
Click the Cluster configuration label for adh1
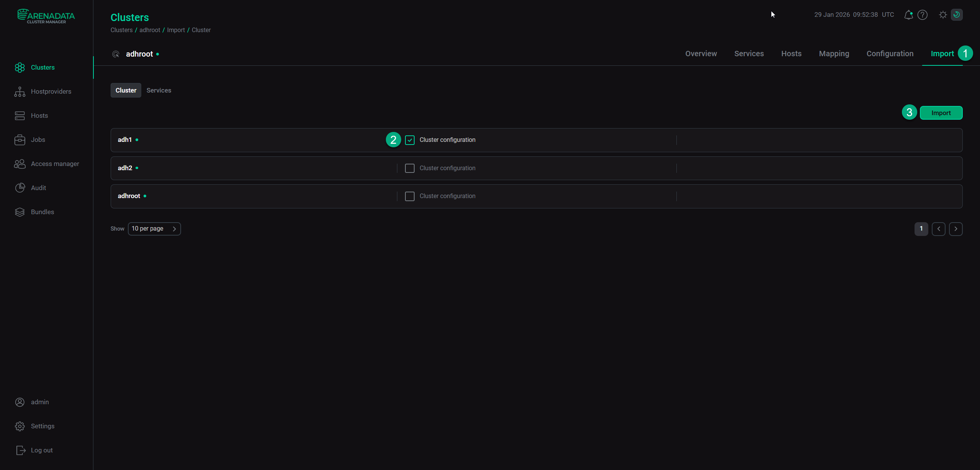(448, 140)
